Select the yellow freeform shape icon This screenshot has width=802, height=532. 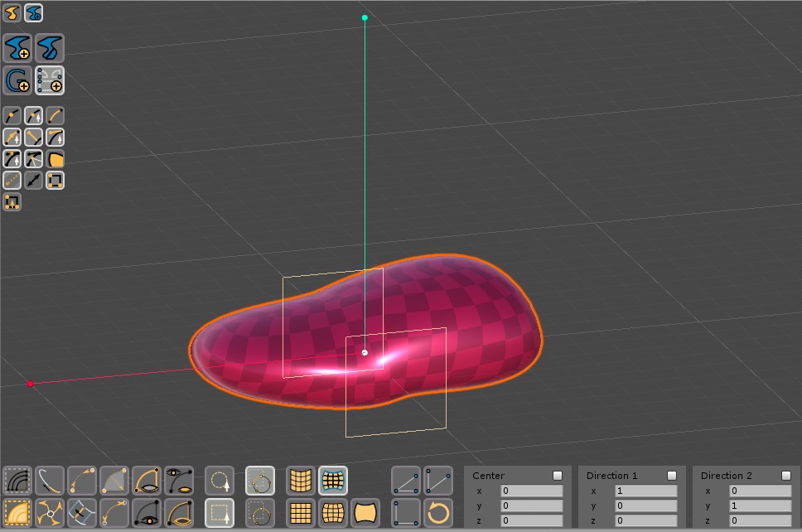tap(12, 12)
